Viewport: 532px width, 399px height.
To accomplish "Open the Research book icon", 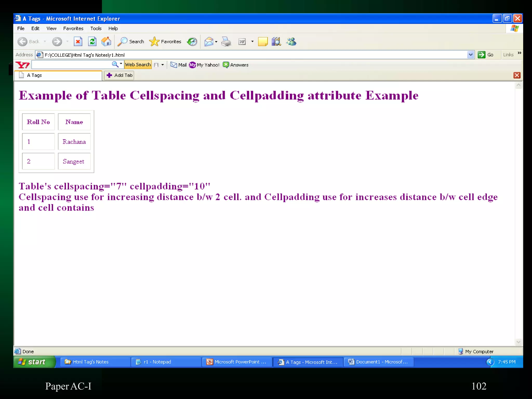I will [x=276, y=42].
